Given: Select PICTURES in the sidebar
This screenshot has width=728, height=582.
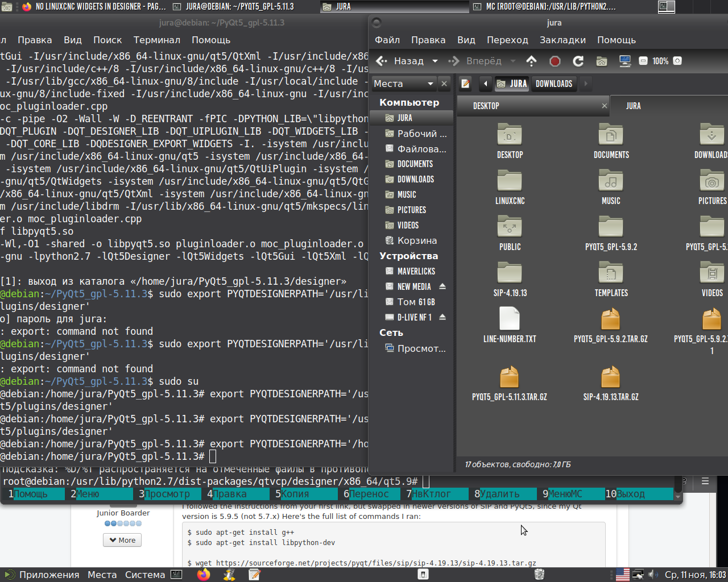Looking at the screenshot, I should tap(411, 210).
